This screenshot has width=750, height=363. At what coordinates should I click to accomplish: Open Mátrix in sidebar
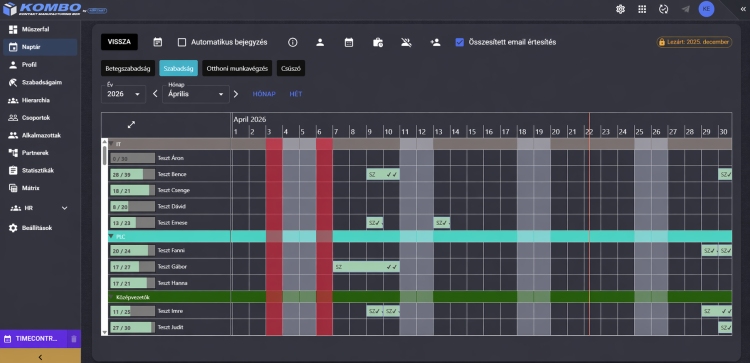[40, 188]
